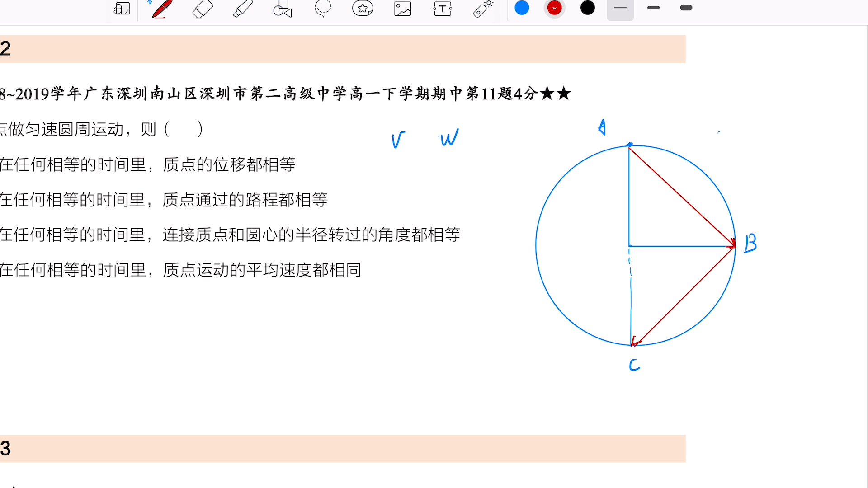Select the text box tool

443,9
